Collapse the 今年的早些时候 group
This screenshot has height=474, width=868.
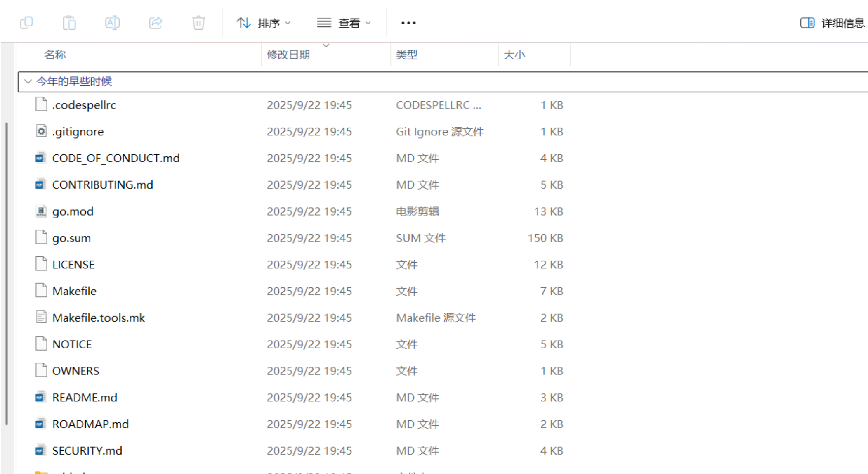click(x=28, y=81)
